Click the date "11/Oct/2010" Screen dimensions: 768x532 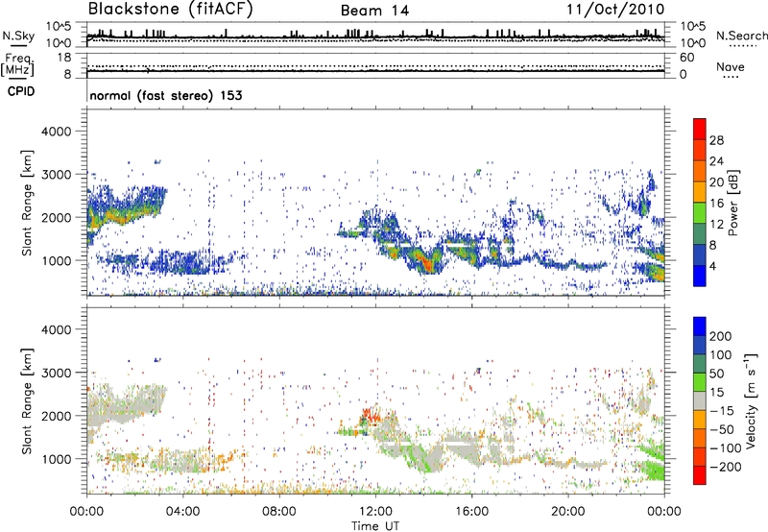(x=615, y=10)
